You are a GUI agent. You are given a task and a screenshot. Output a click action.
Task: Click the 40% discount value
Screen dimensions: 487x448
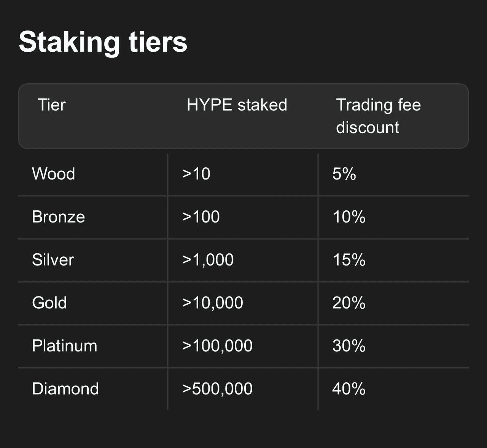(x=349, y=389)
